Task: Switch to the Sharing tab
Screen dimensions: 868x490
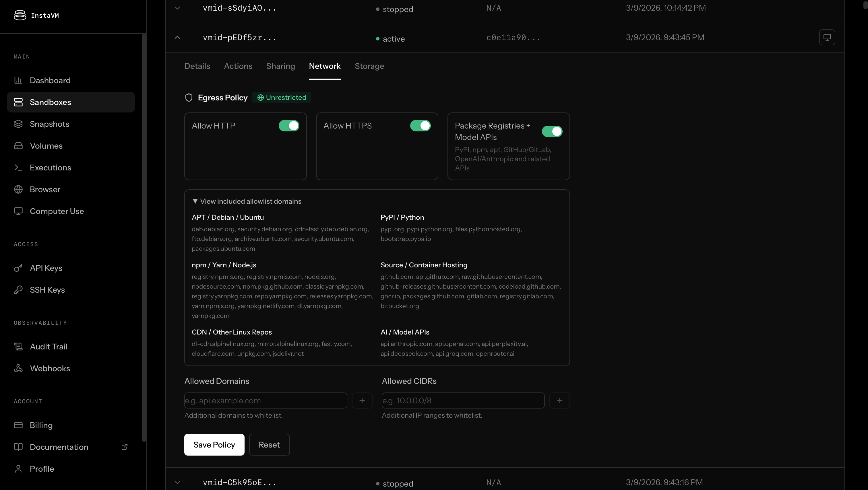Action: (x=280, y=66)
